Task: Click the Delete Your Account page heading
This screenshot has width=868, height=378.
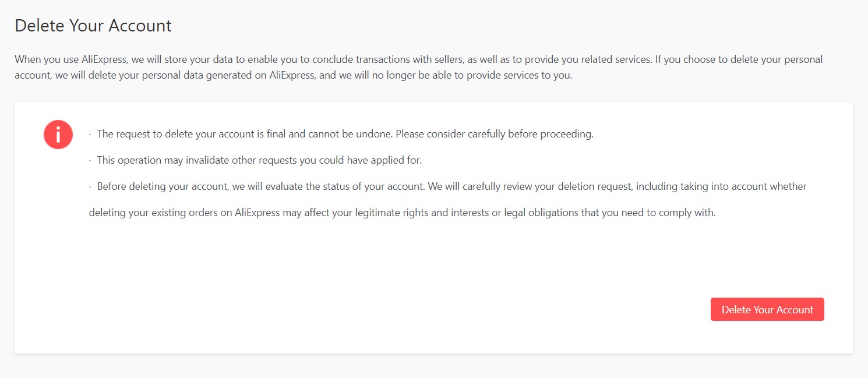Action: (x=93, y=26)
